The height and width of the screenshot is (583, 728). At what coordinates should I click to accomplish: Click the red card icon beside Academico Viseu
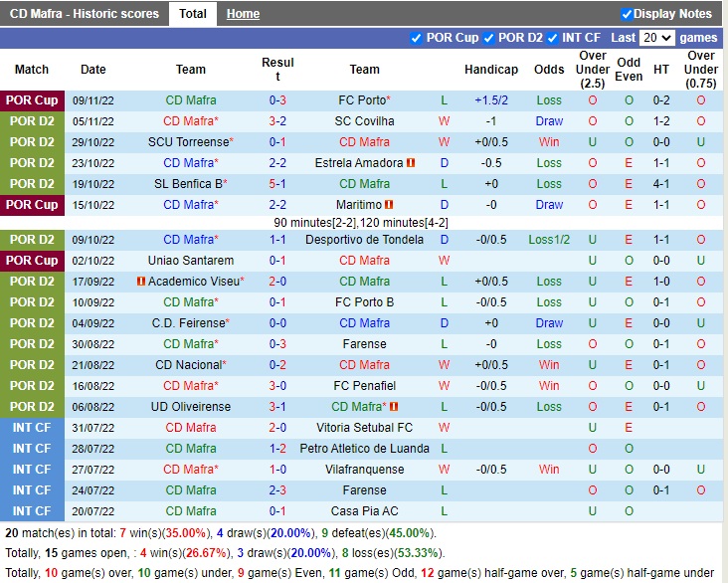tap(141, 282)
